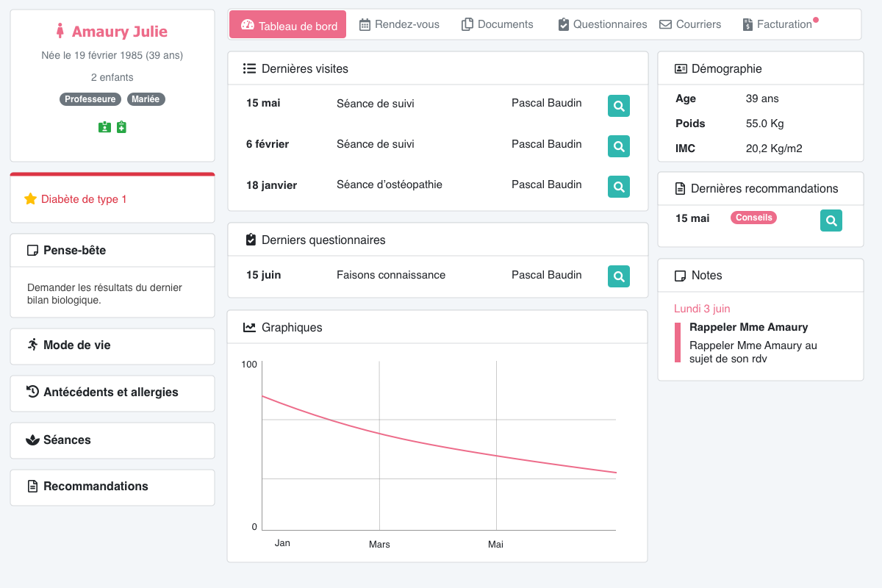882x588 pixels.
Task: Select the Questionnaires tab
Action: (x=603, y=24)
